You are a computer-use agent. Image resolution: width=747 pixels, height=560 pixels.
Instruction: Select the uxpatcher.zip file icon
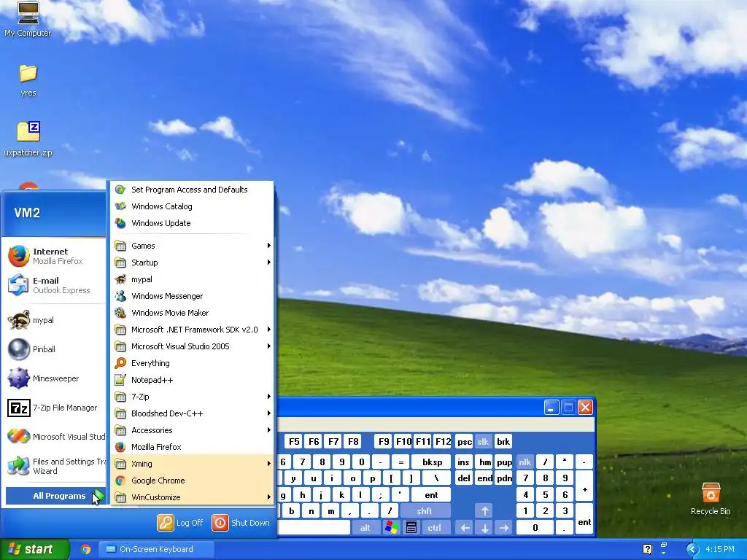click(x=28, y=138)
